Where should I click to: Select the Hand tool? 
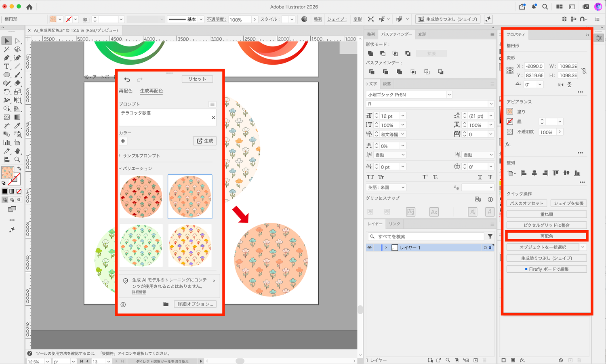pos(17,151)
